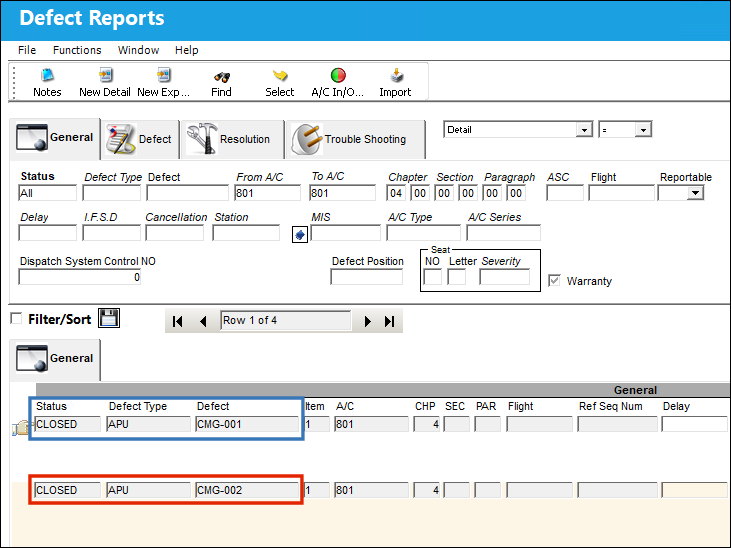Select the lower General results tab
This screenshot has width=731, height=548.
click(x=55, y=358)
